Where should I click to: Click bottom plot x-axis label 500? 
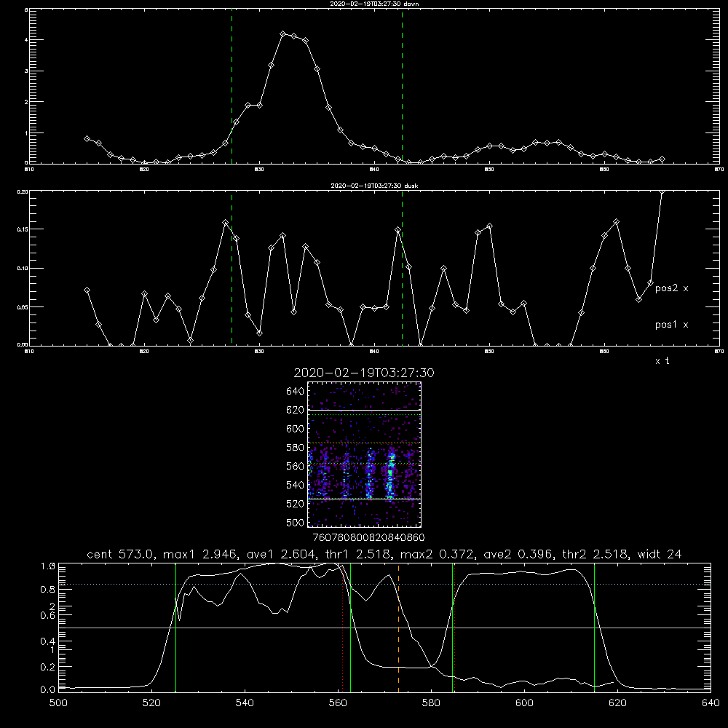tap(58, 703)
